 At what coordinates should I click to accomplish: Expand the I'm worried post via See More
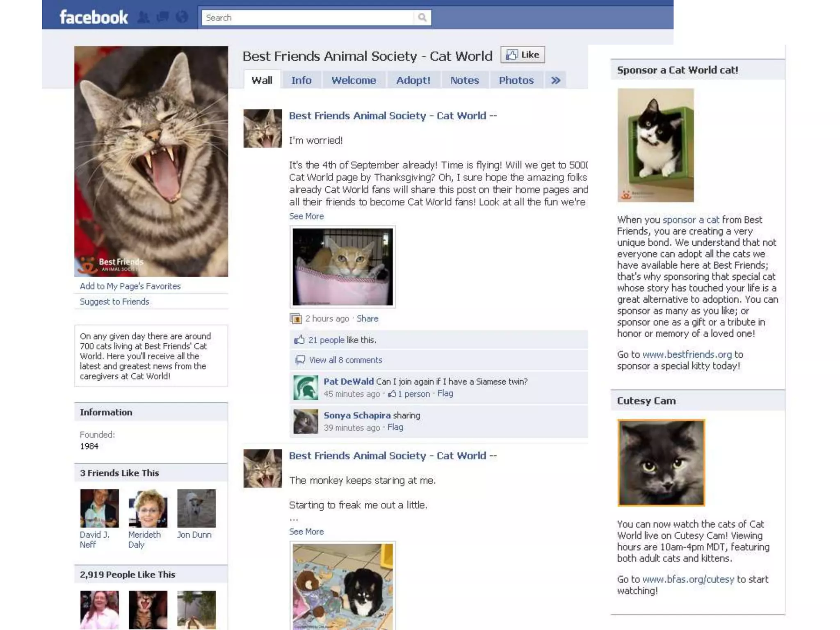306,216
